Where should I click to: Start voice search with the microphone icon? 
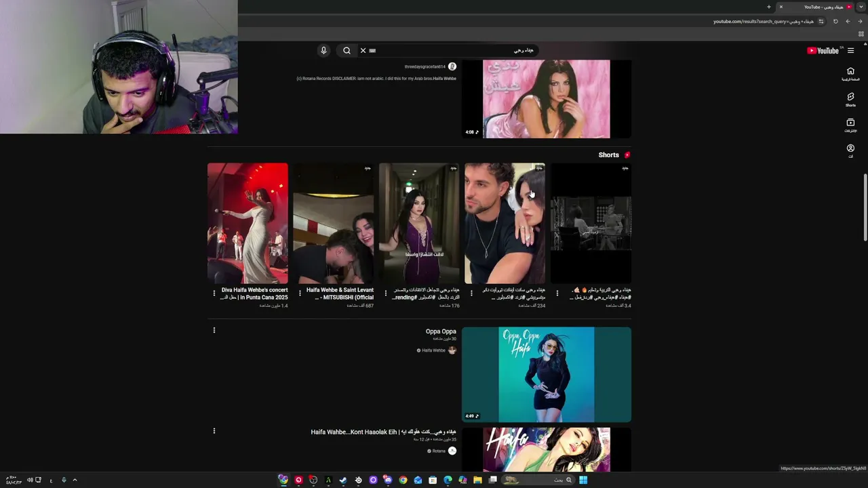(x=323, y=50)
